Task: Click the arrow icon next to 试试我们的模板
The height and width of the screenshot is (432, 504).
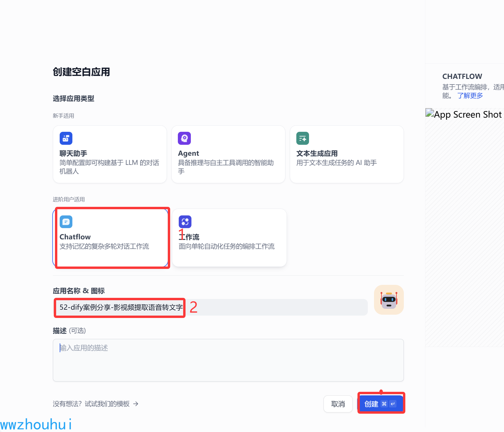Action: 136,404
